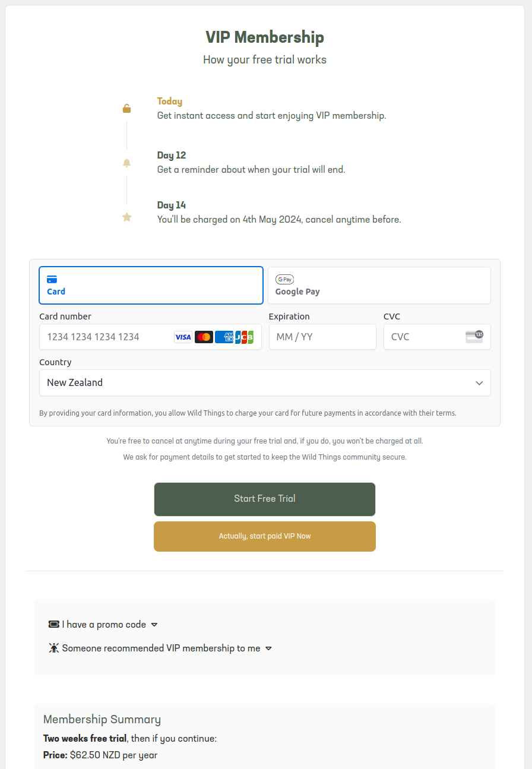
Task: Click the unlocked padlock icon beside Today
Action: pos(126,108)
